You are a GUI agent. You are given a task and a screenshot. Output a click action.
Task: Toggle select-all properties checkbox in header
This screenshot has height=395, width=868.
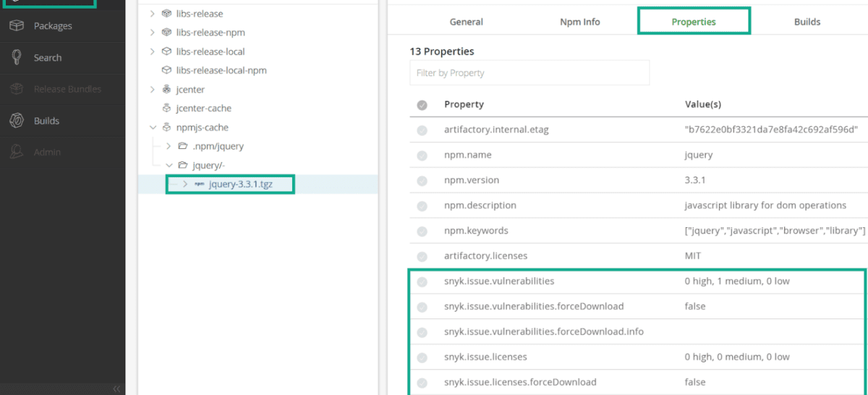coord(422,105)
